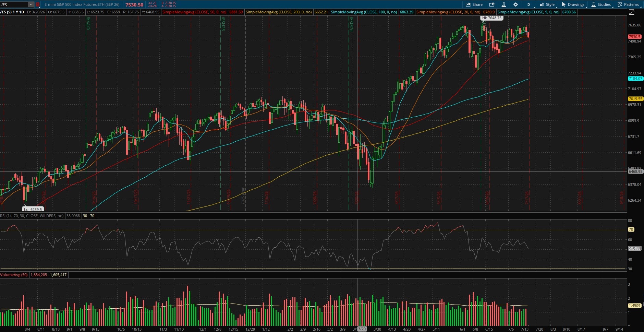Click the /ESZ25 expiration marker
The height and width of the screenshot is (332, 644).
coord(88,23)
